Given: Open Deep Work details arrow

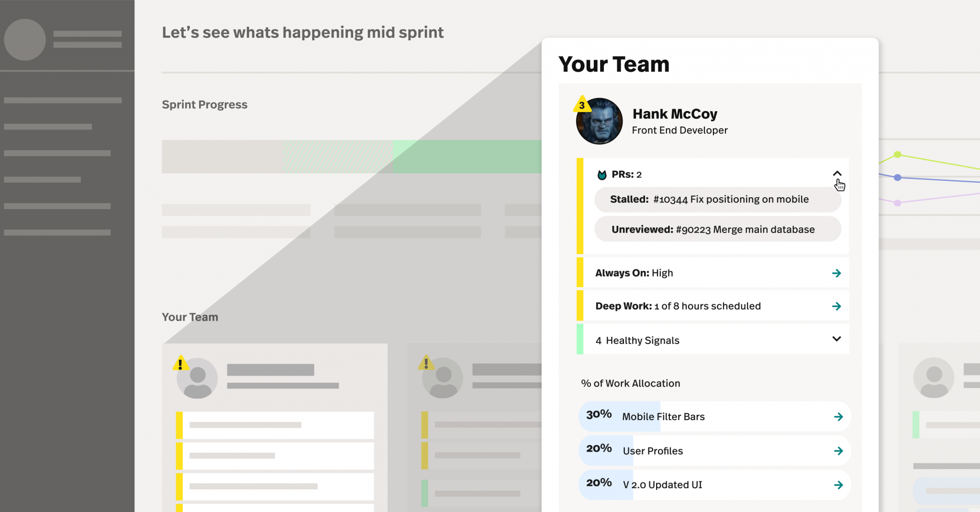Looking at the screenshot, I should 836,306.
